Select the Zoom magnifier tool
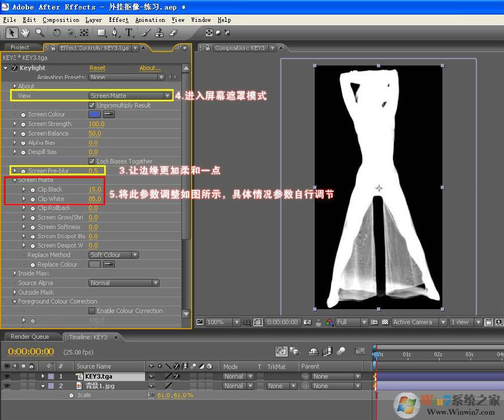The image size is (504, 420). point(40,33)
